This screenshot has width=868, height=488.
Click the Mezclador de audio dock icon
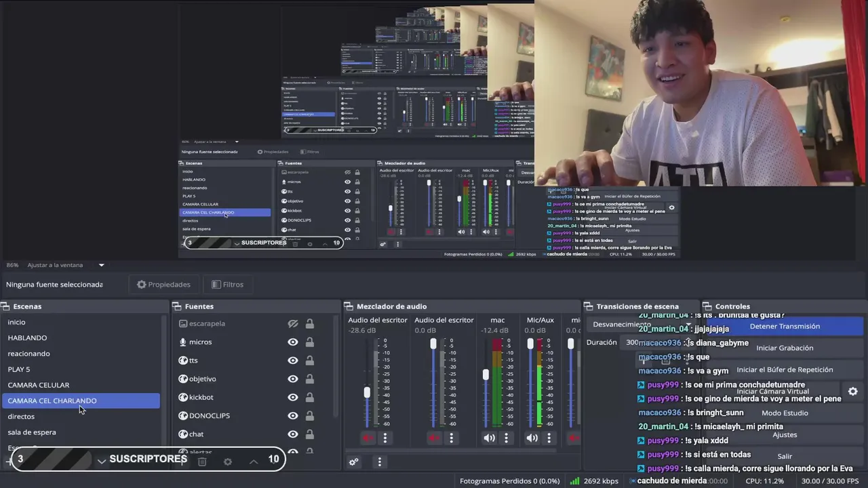pos(349,306)
